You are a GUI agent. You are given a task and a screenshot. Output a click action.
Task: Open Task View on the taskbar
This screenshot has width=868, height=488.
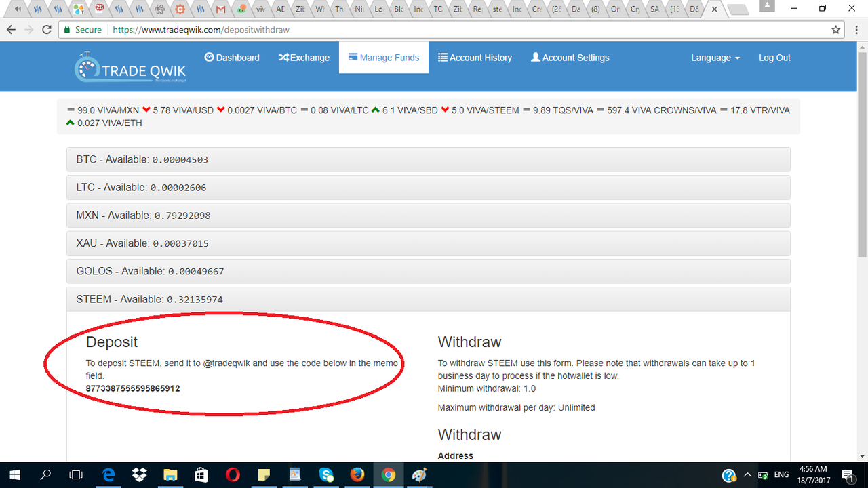[x=77, y=475]
